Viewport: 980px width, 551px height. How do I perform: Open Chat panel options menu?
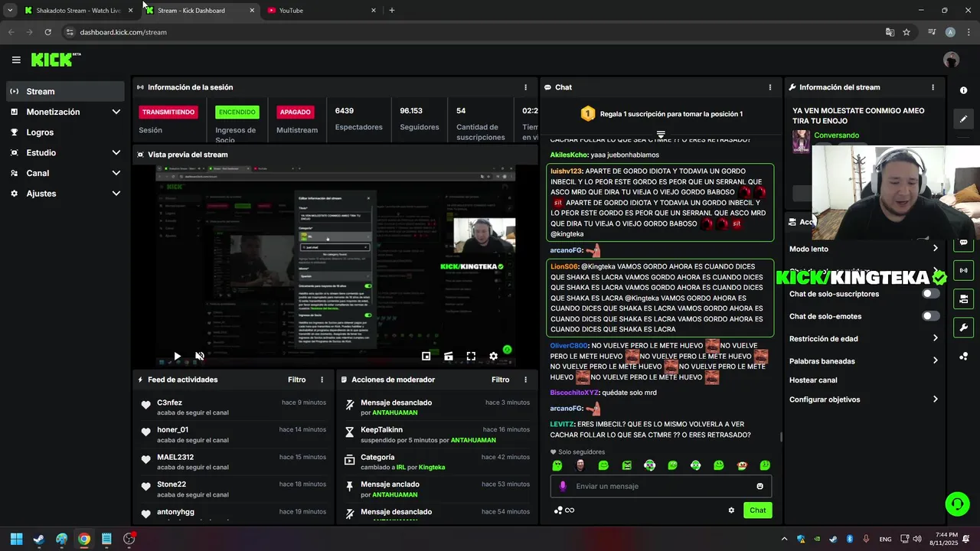(x=770, y=87)
